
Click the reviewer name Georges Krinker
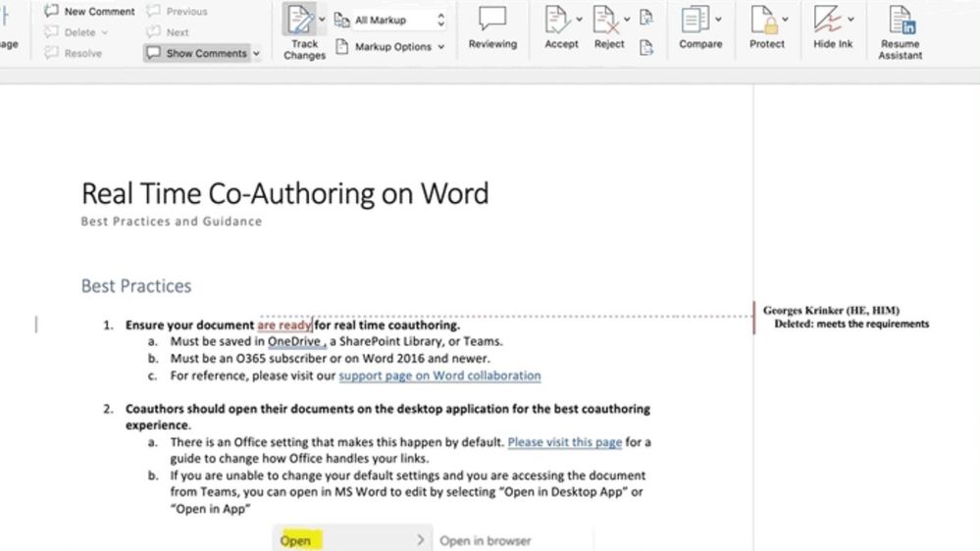[831, 311]
